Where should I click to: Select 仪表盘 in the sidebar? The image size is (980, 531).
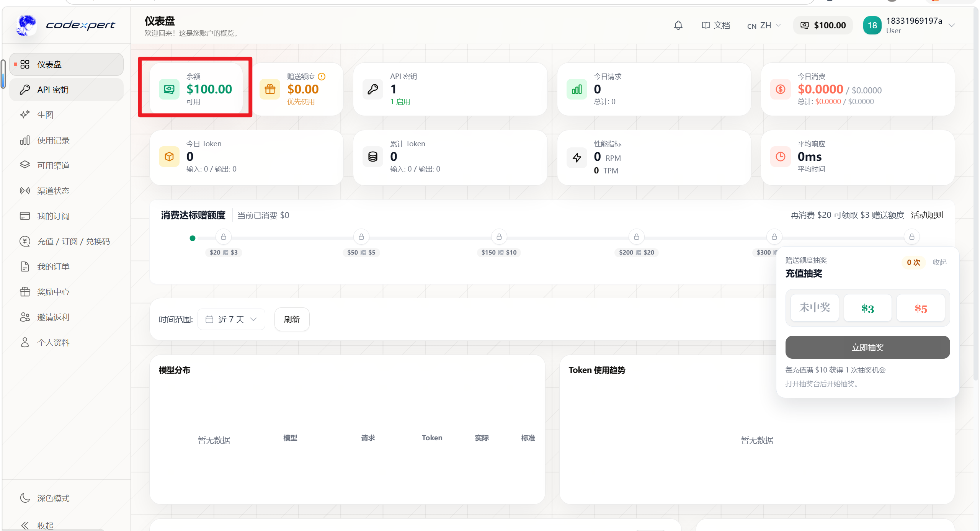tap(66, 64)
